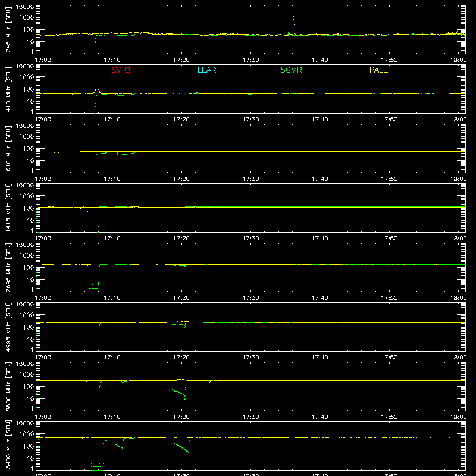This screenshot has height=476, width=476.
Task: Click the 1415 MHz [SFU] axis label
Action: pyautogui.click(x=8, y=208)
